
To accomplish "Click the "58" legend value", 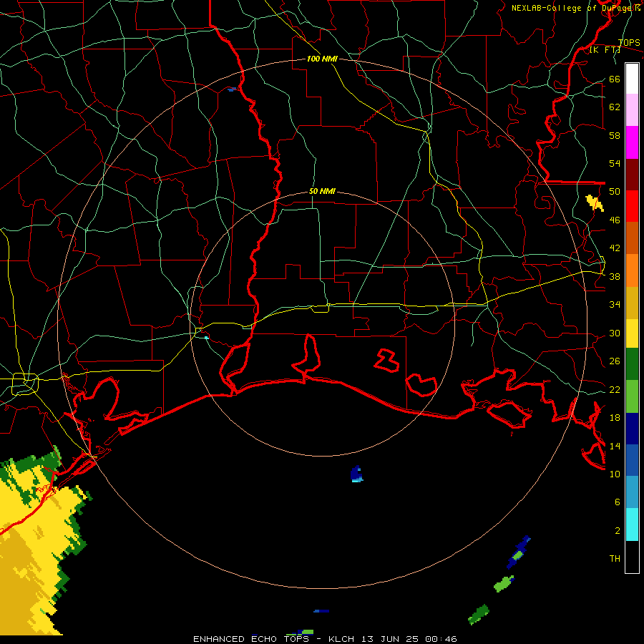I will (615, 135).
